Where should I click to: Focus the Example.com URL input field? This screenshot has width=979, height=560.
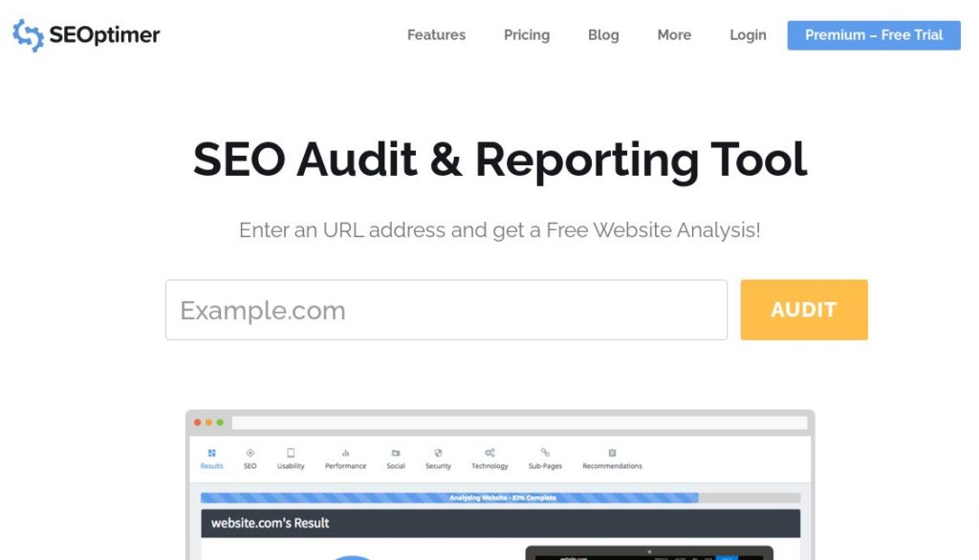pos(446,310)
